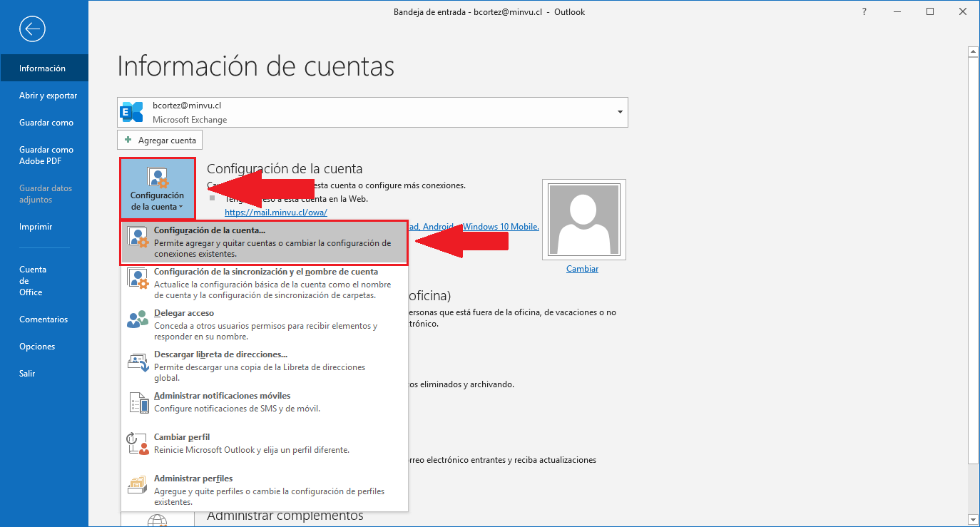Open Cuenta de Office page
The image size is (980, 527).
44,281
